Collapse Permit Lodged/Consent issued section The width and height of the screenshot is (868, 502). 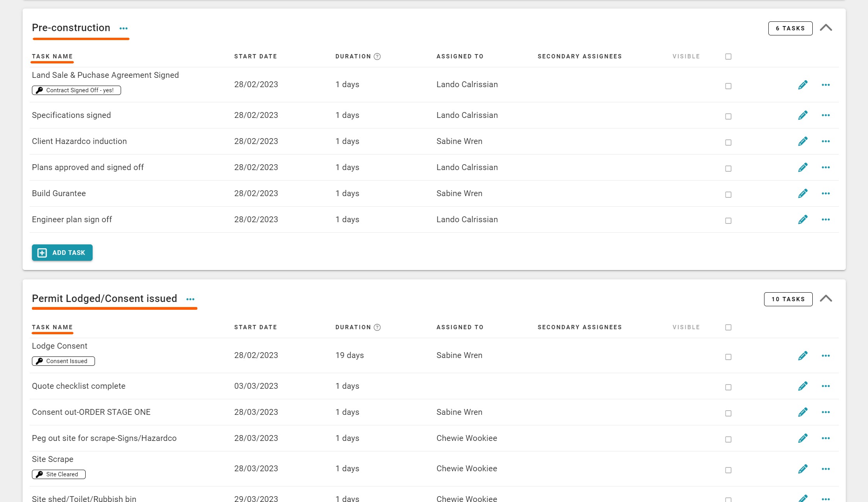826,298
